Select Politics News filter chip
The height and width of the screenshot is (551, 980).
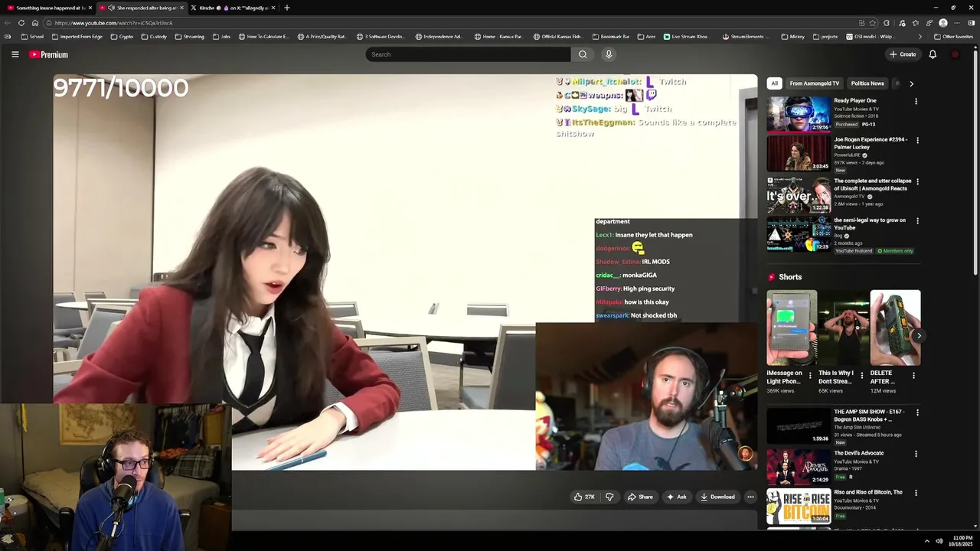click(x=867, y=83)
